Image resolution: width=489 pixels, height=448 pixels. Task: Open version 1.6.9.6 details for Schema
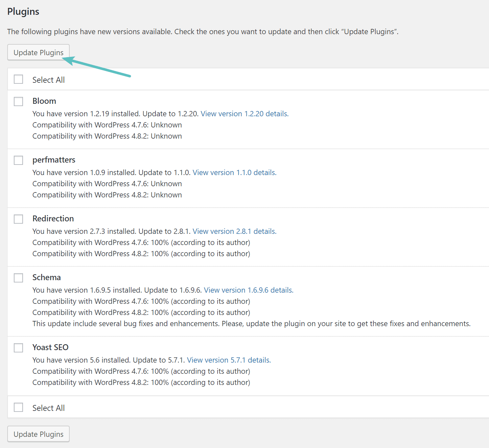(248, 290)
